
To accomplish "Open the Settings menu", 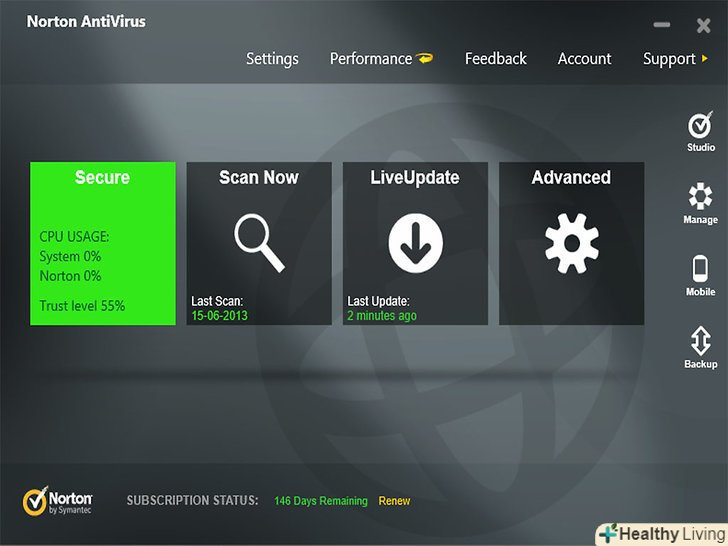I will tap(272, 59).
